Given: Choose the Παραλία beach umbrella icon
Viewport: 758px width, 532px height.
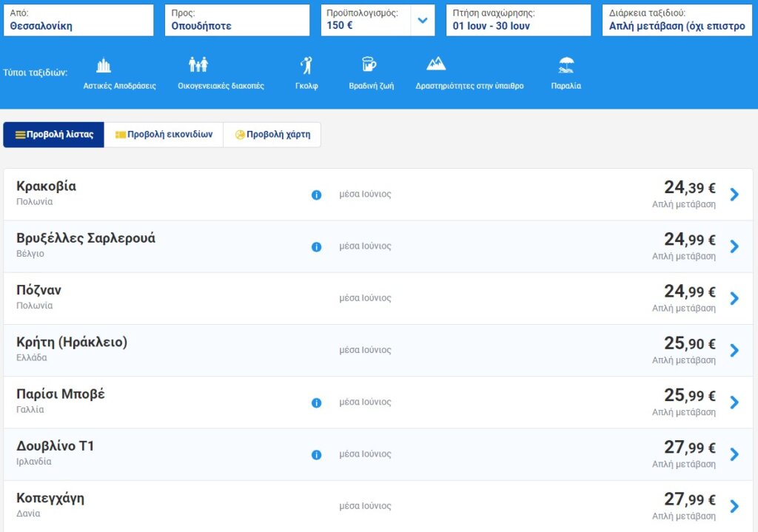Looking at the screenshot, I should (x=566, y=66).
